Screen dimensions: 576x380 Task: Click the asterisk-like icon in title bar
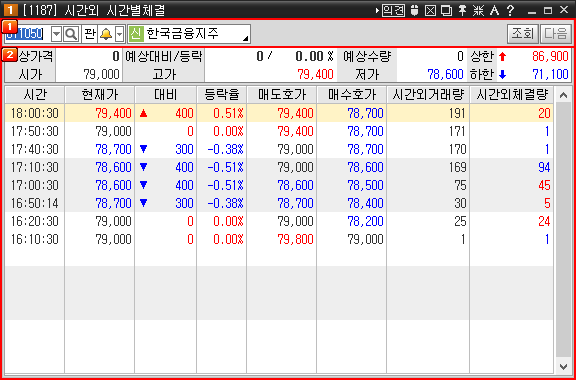[x=478, y=10]
